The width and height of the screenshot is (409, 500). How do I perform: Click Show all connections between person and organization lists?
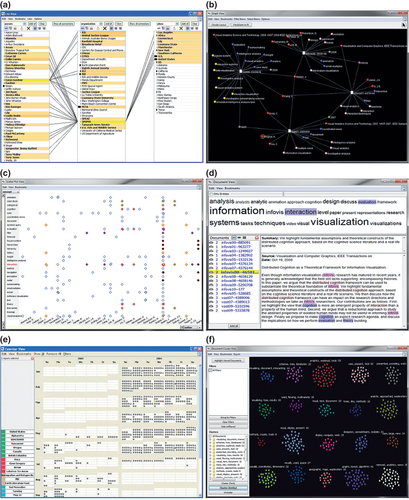tap(63, 24)
